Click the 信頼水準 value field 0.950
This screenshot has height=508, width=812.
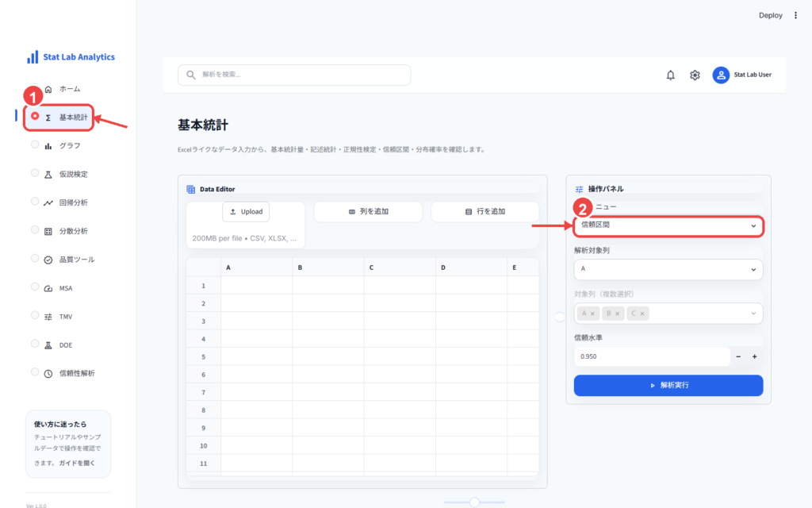click(x=652, y=356)
